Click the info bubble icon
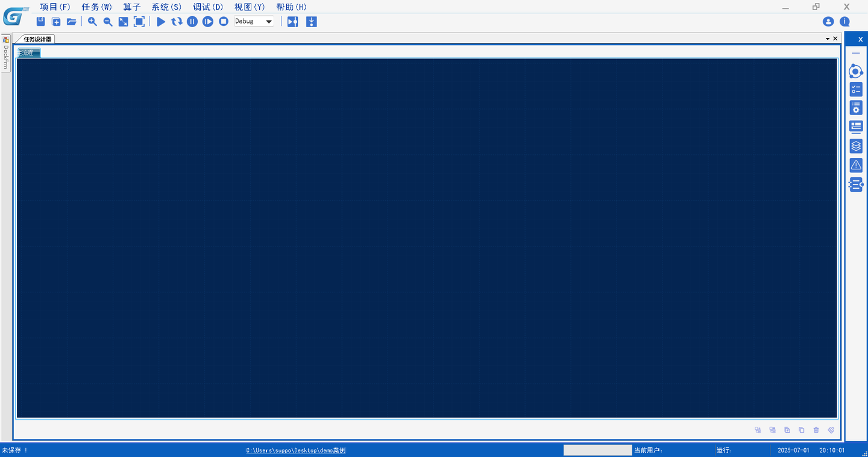 pos(845,22)
